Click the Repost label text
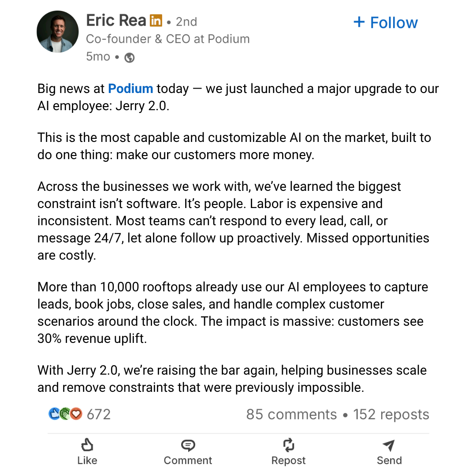Image resolution: width=476 pixels, height=476 pixels. pos(288,461)
